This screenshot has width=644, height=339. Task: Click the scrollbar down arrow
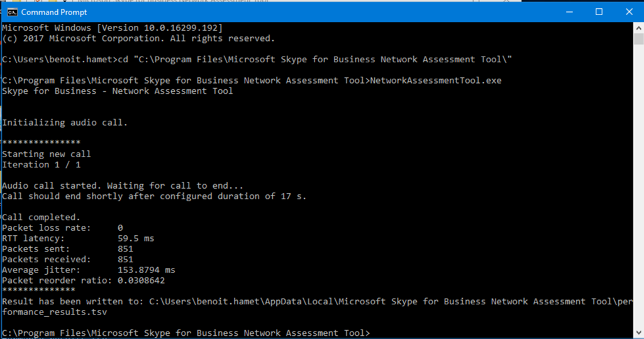coord(638,332)
